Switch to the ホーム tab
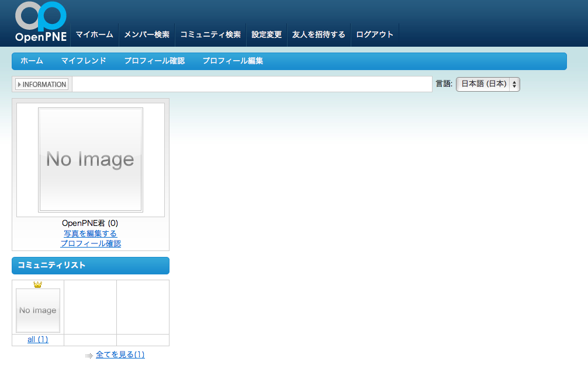This screenshot has height=369, width=588. (x=32, y=61)
